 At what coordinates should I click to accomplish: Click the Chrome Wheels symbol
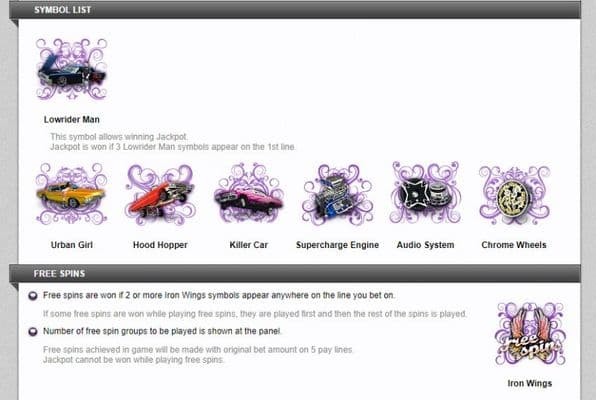coord(514,195)
